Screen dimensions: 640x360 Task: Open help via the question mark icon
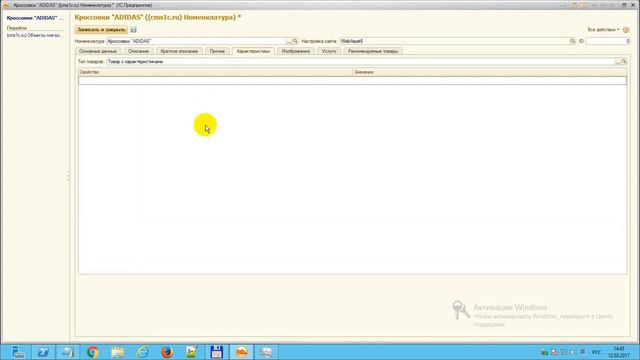click(x=626, y=30)
